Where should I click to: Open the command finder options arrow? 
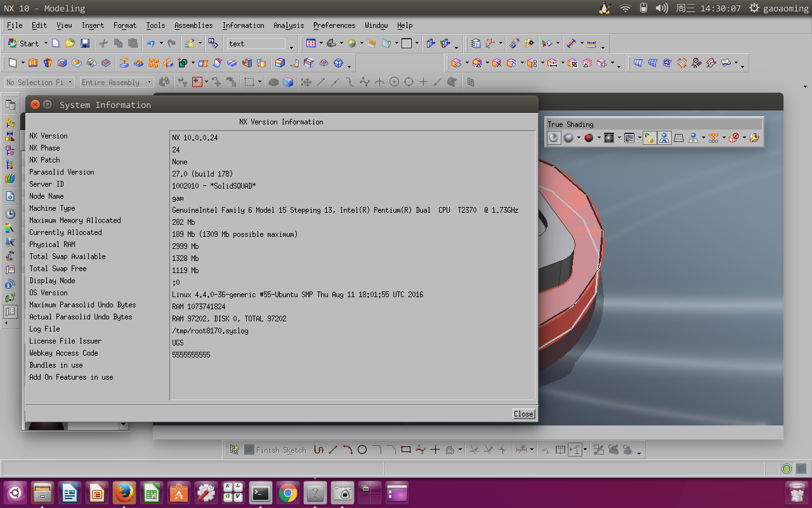point(291,46)
